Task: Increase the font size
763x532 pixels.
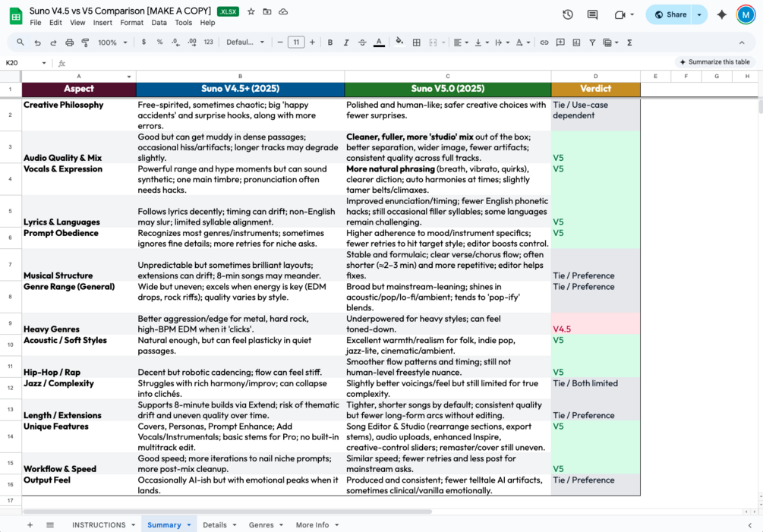Action: pyautogui.click(x=312, y=42)
